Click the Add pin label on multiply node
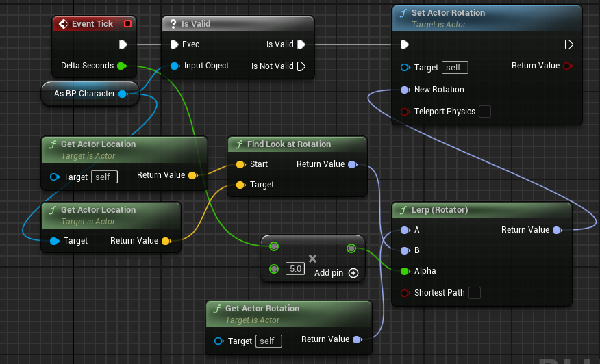The width and height of the screenshot is (600, 364). [329, 273]
